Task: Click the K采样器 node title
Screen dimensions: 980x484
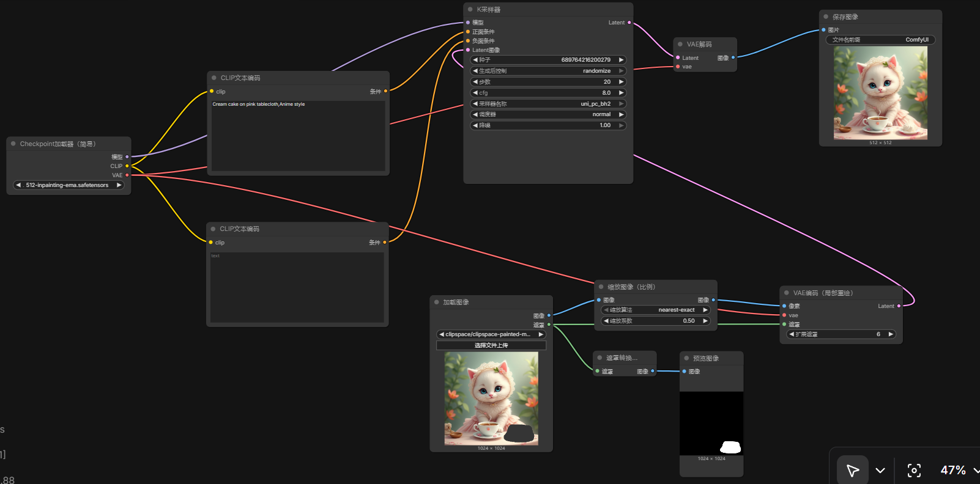Action: click(489, 9)
